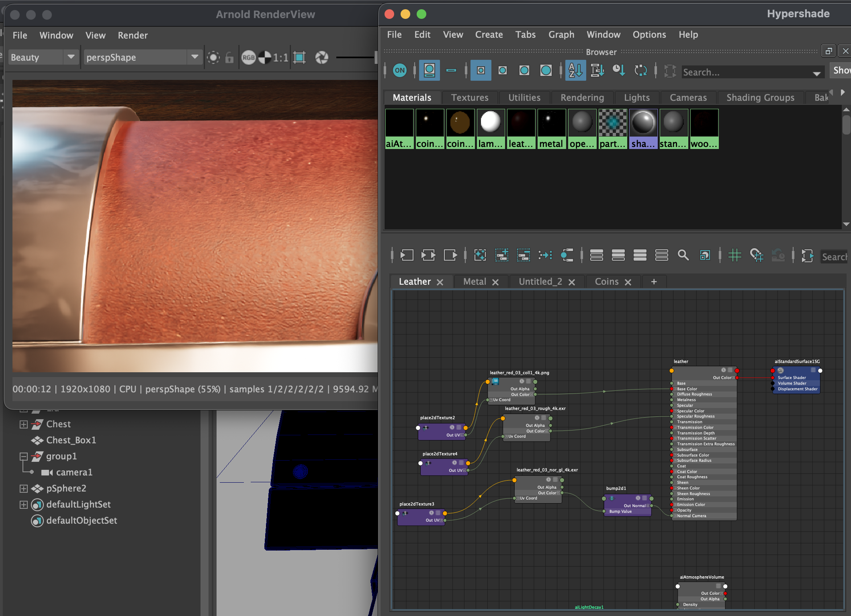Collapse the group1 tree node
This screenshot has height=616, width=851.
click(24, 457)
